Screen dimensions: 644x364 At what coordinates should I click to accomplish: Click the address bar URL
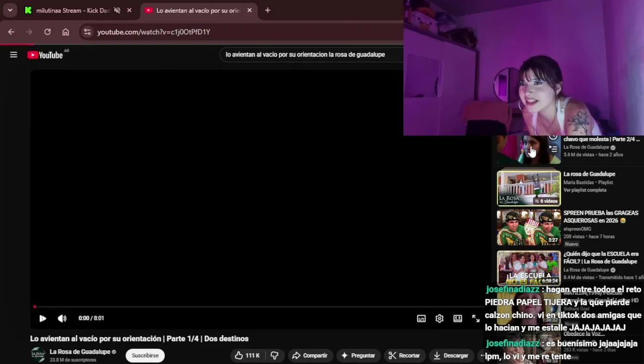154,32
